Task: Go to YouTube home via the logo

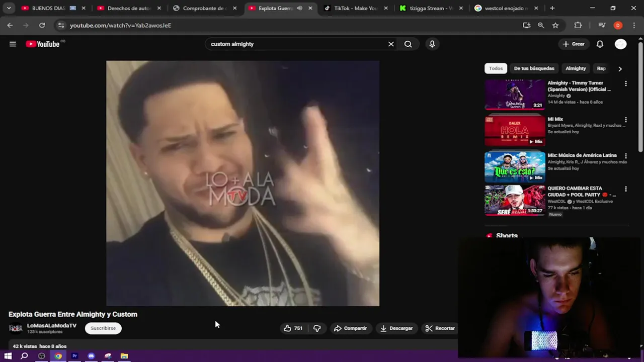Action: coord(43,44)
